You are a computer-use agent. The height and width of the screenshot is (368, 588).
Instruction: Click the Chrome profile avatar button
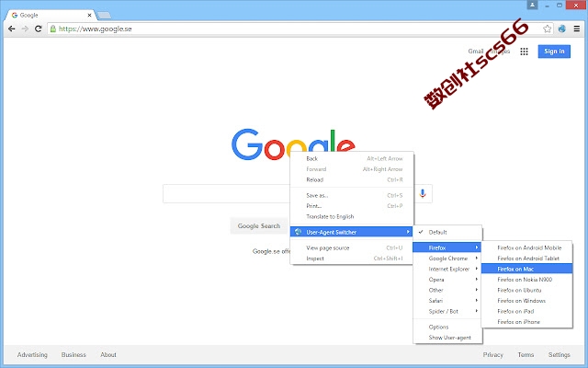coord(532,5)
